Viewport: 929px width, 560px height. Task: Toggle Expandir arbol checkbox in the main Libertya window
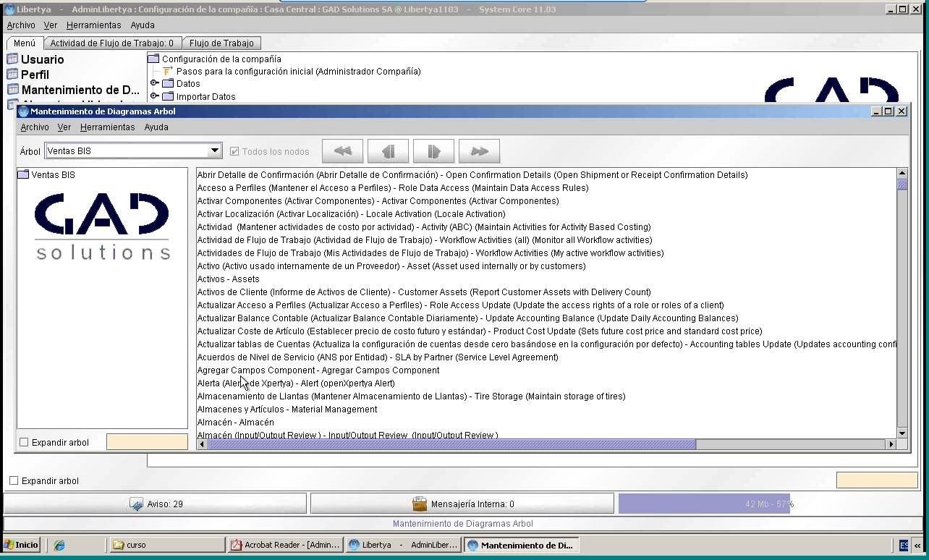click(x=14, y=480)
